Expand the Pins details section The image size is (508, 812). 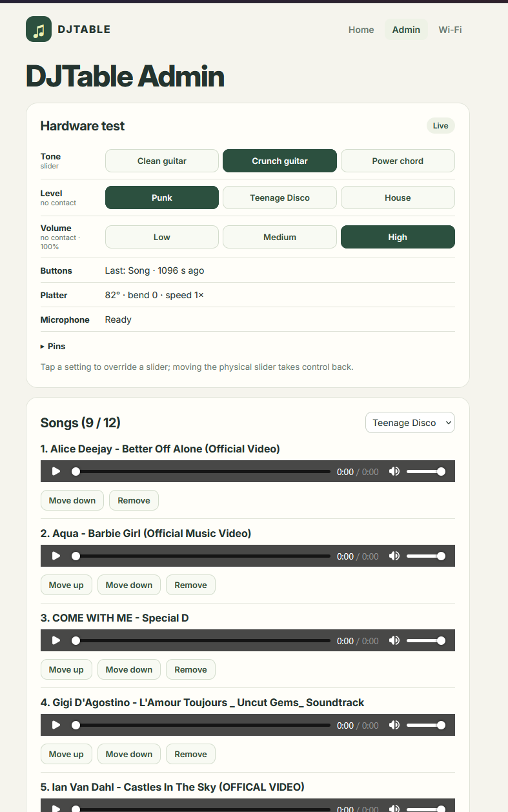53,346
